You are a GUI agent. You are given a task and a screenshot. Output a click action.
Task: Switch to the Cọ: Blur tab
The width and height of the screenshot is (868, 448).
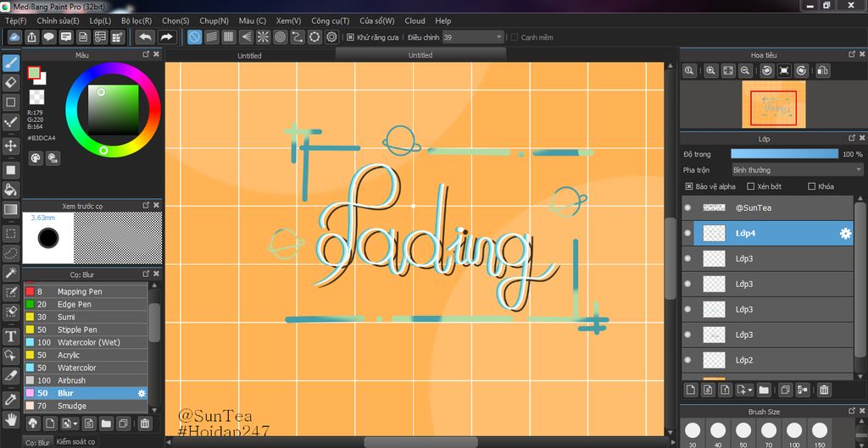pyautogui.click(x=37, y=442)
